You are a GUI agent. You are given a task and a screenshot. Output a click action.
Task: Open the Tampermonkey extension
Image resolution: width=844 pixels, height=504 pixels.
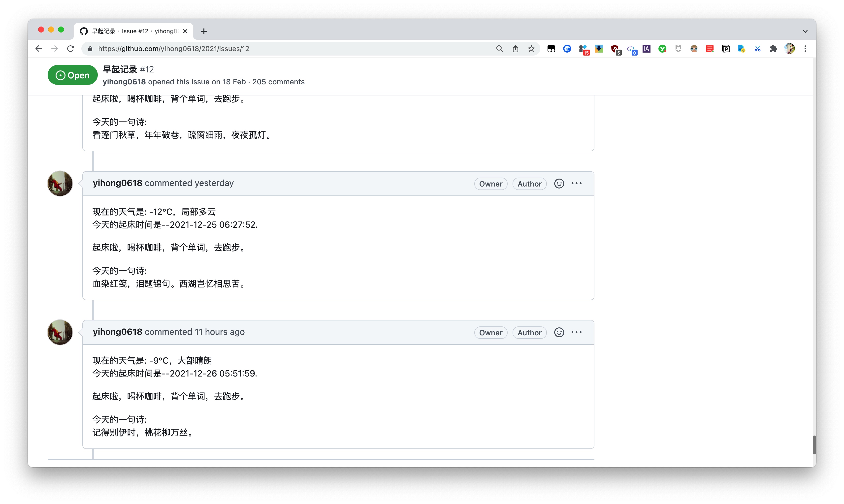click(x=551, y=49)
